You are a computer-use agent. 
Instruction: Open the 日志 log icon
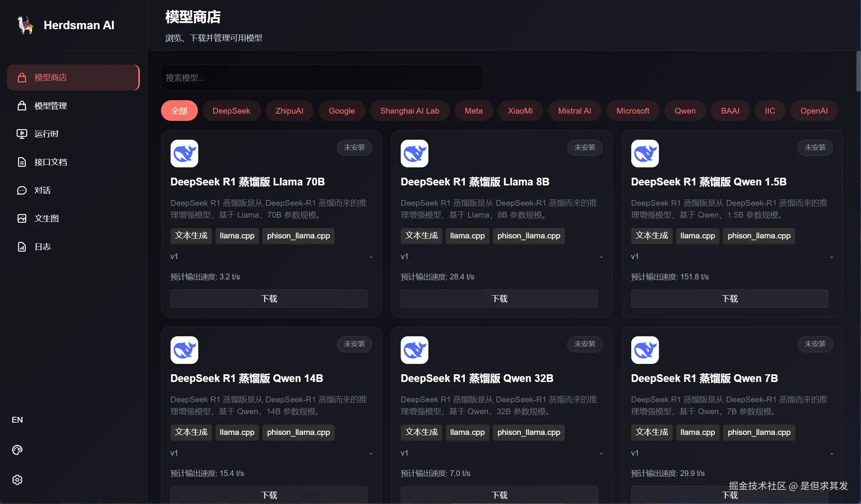point(22,246)
